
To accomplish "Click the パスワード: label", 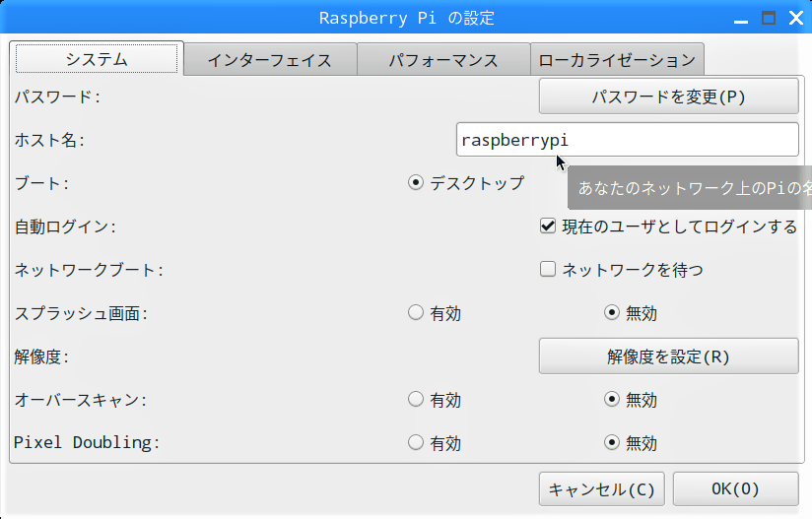I will 57,97.
